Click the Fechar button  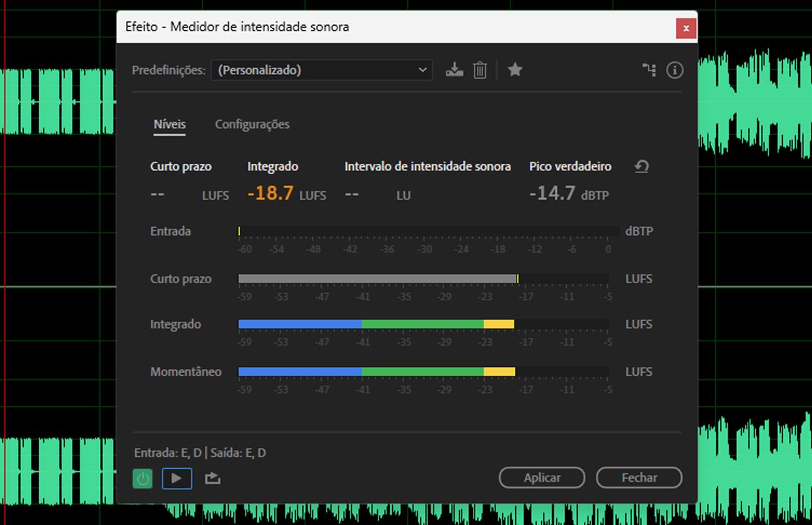coord(639,477)
